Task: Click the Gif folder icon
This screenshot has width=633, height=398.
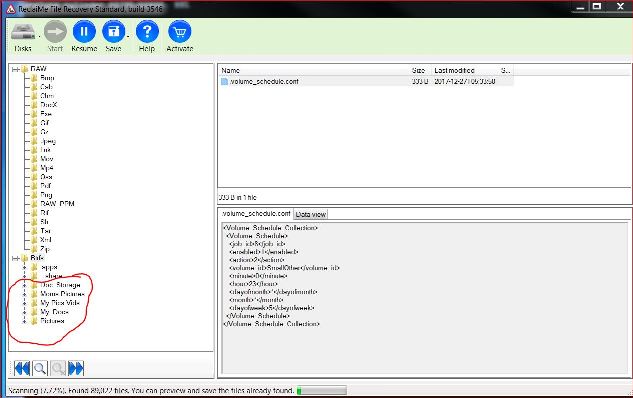Action: point(34,123)
